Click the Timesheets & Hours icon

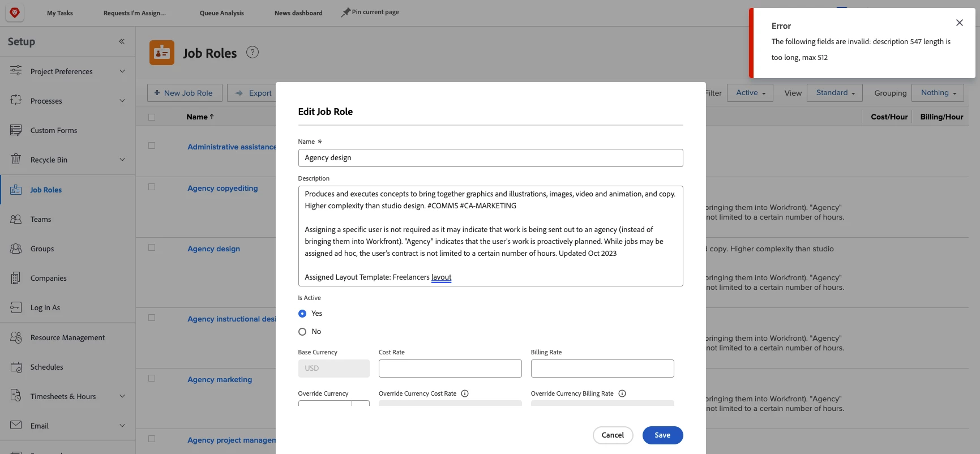tap(16, 396)
